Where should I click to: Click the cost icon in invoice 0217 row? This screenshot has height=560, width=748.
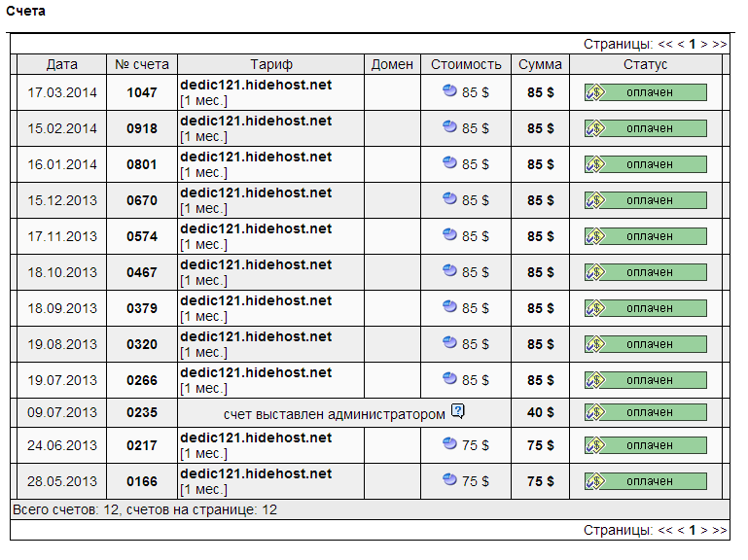(x=449, y=443)
